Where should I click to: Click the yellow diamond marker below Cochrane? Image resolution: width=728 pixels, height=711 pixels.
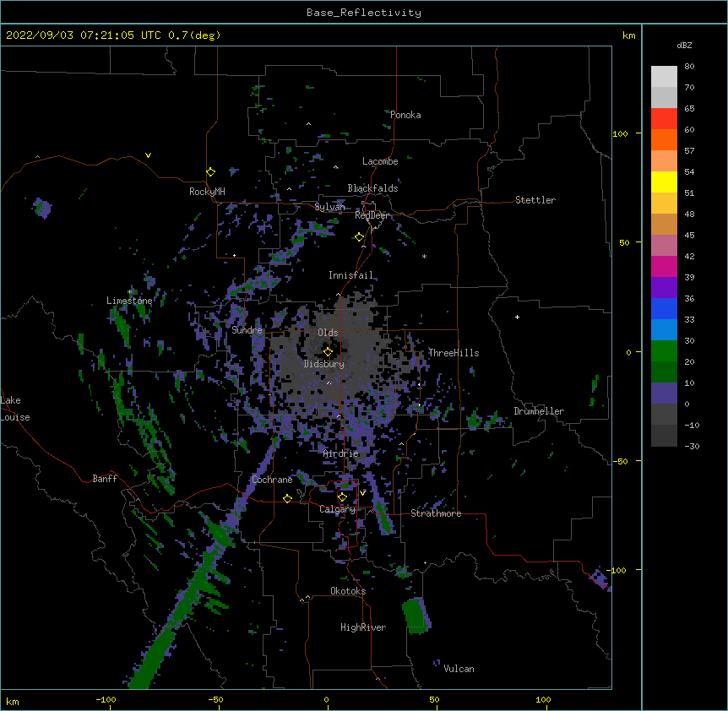coord(287,498)
